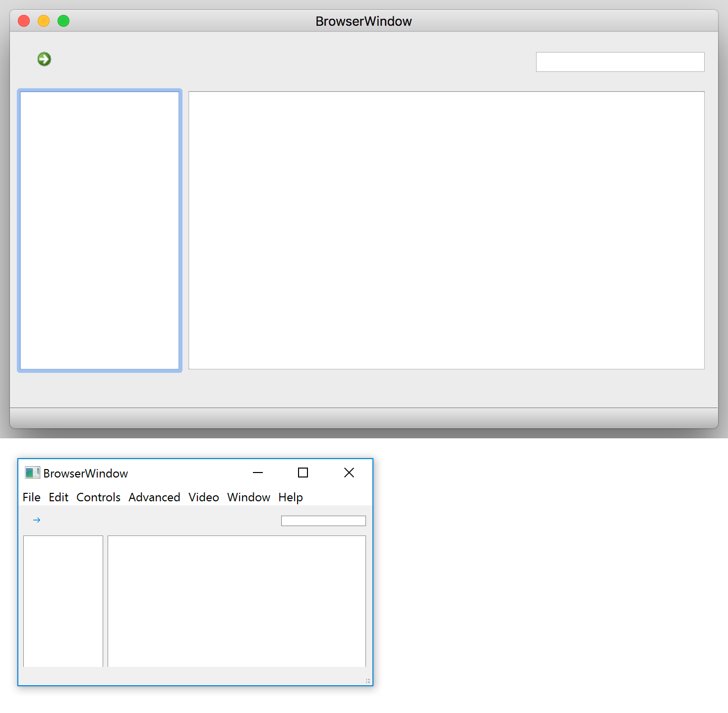Open the Window menu
The image size is (728, 713).
point(248,497)
